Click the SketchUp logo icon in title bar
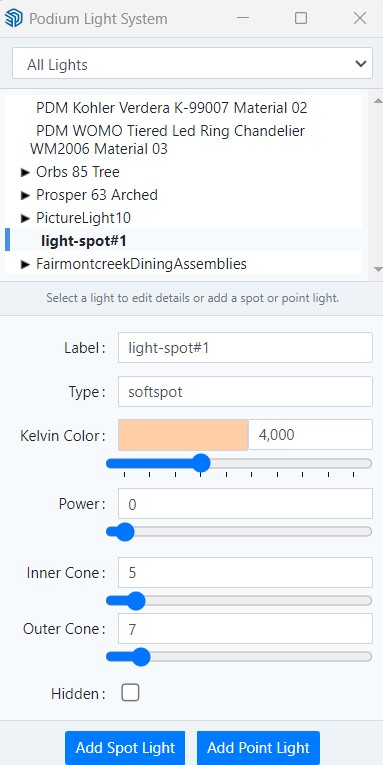The height and width of the screenshot is (765, 383). tap(13, 19)
